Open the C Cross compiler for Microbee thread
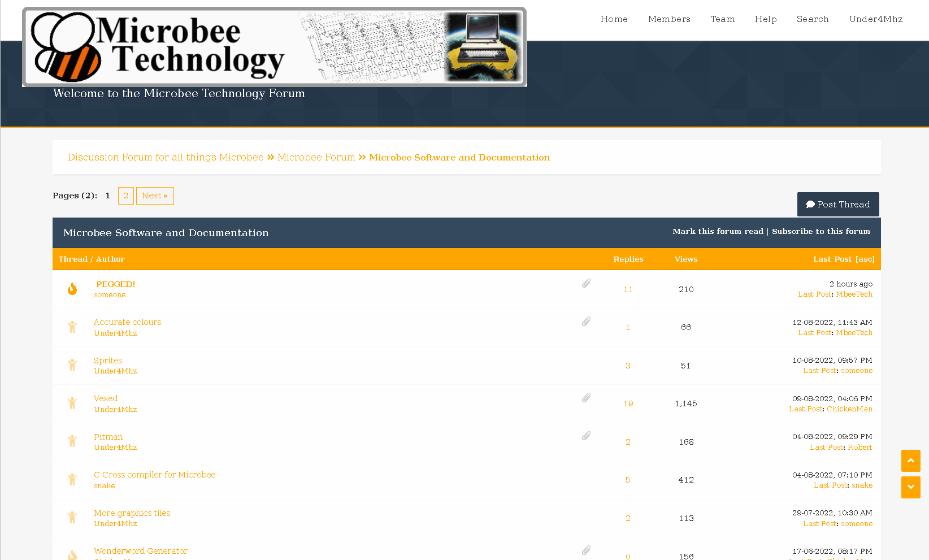This screenshot has width=929, height=560. coord(154,475)
